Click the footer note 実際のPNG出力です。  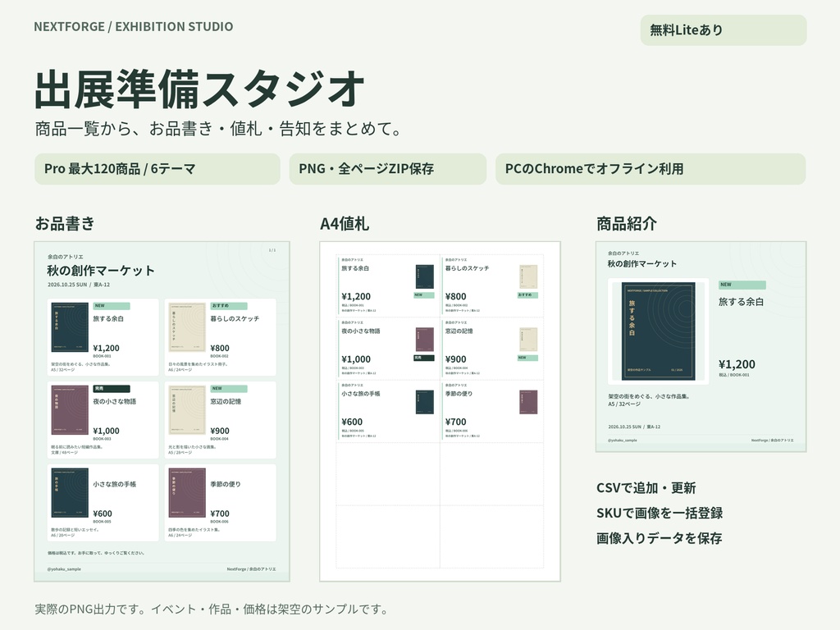[90, 609]
